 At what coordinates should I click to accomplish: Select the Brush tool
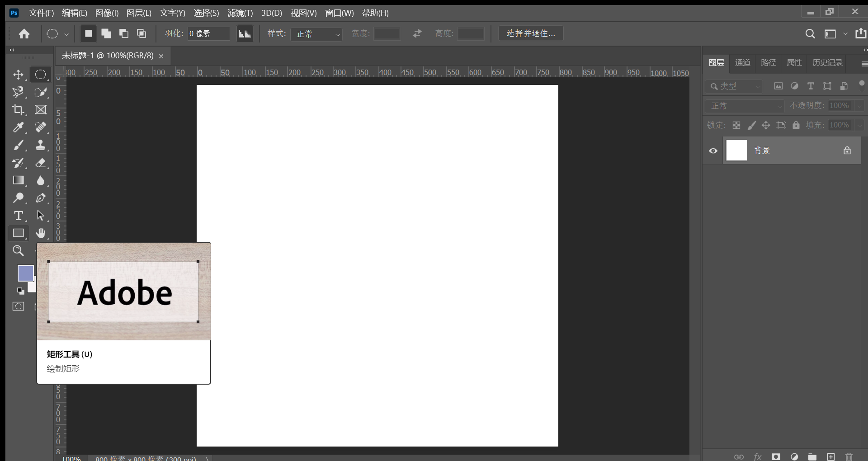(x=18, y=145)
